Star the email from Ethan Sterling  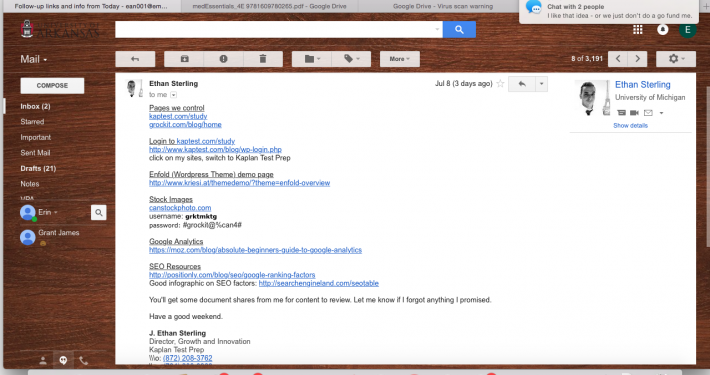[500, 83]
